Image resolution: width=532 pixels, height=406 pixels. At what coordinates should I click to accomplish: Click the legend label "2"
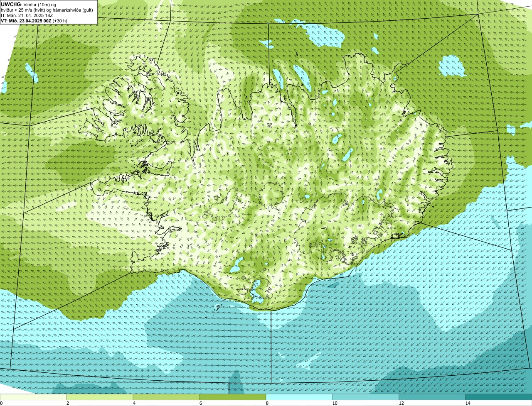[x=67, y=403]
